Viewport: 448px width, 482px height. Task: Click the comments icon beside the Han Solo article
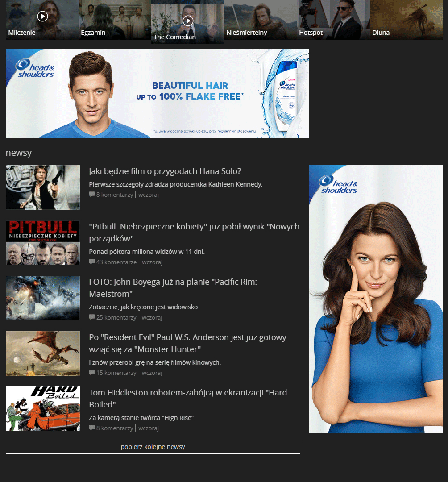click(x=91, y=194)
